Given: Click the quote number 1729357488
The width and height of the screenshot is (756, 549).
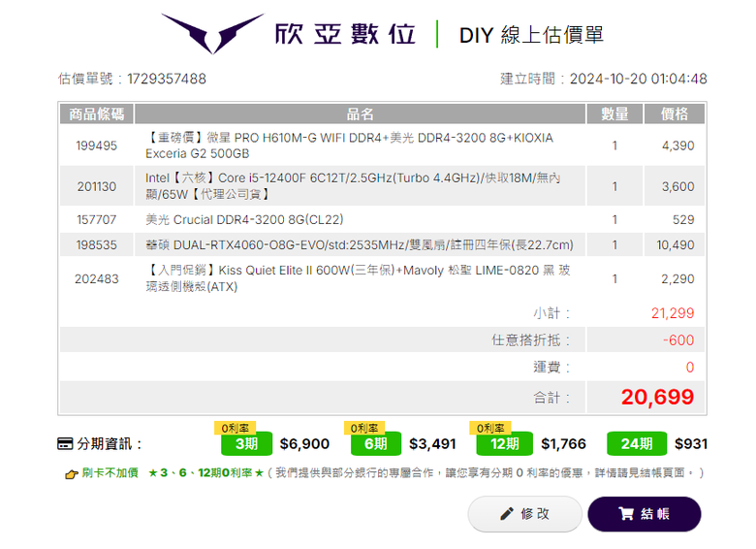Looking at the screenshot, I should pos(167,80).
